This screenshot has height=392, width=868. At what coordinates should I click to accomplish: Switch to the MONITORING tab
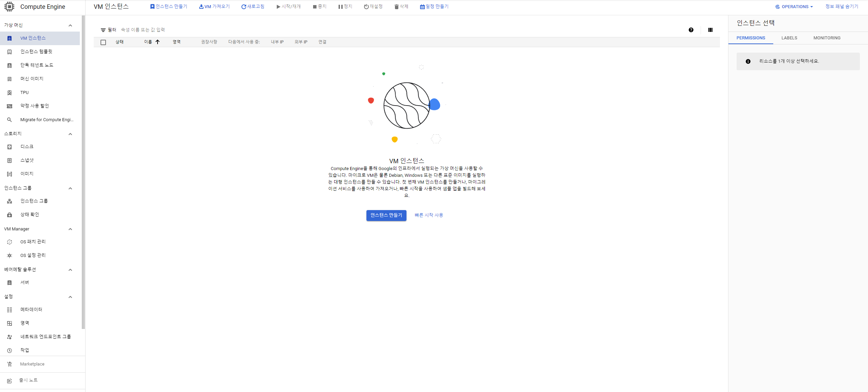pyautogui.click(x=827, y=38)
